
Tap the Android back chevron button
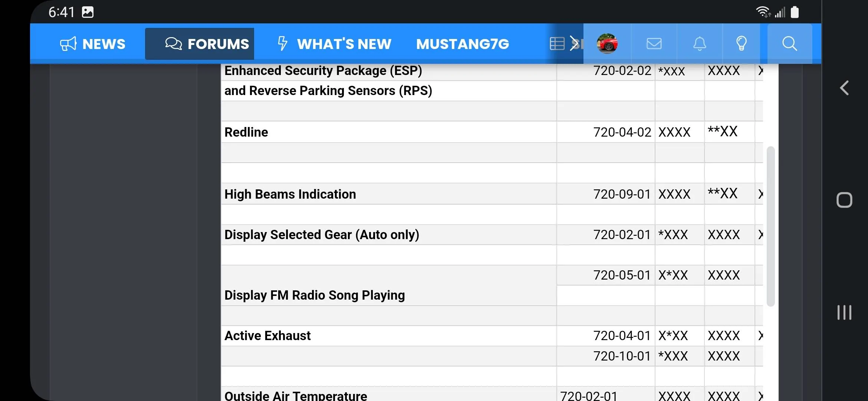(x=844, y=88)
